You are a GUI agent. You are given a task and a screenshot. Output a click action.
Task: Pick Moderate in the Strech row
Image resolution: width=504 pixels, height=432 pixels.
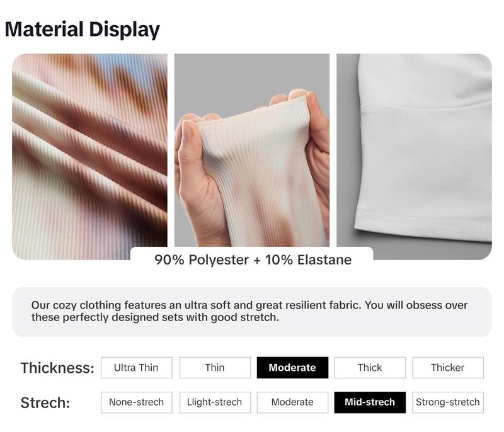292,402
